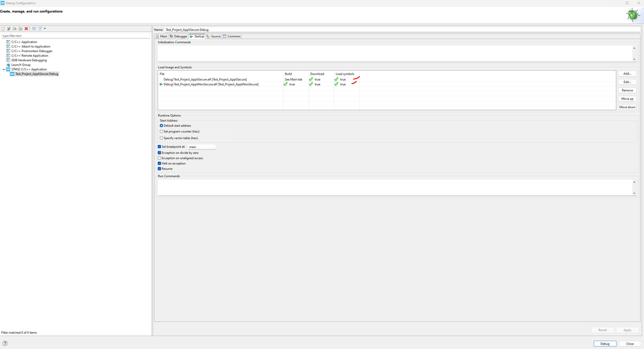This screenshot has width=644, height=349.
Task: Switch to the Main tab
Action: point(161,37)
